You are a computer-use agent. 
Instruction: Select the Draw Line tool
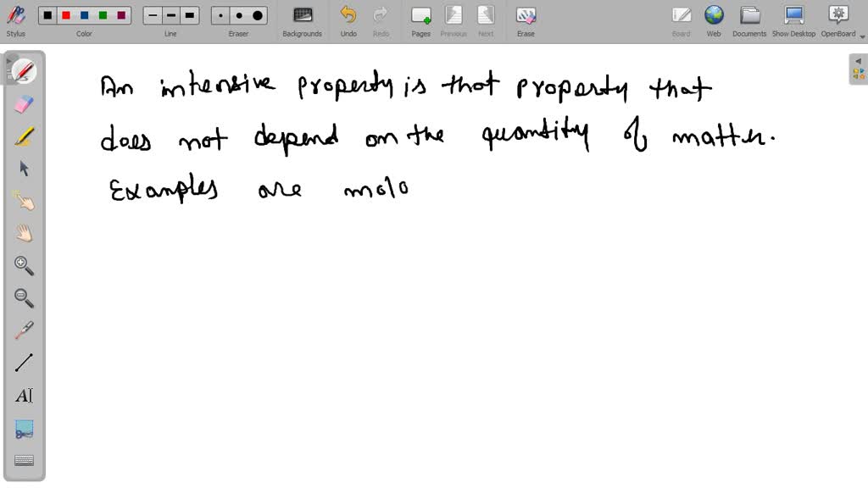pyautogui.click(x=23, y=363)
